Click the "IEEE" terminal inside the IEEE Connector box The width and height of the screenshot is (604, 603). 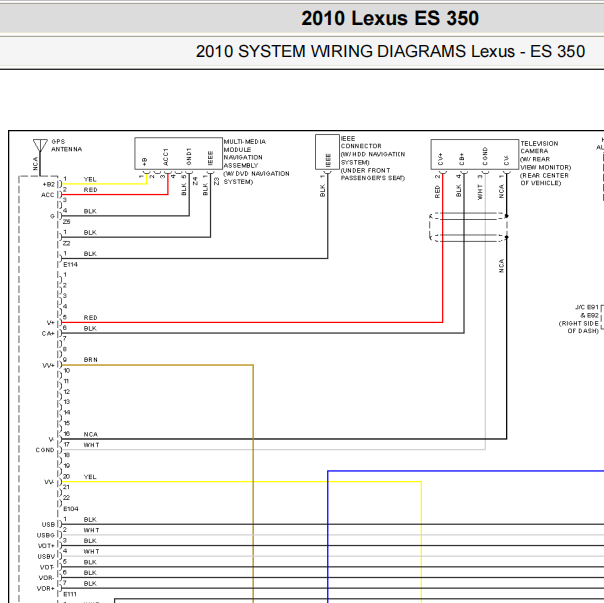[x=328, y=160]
